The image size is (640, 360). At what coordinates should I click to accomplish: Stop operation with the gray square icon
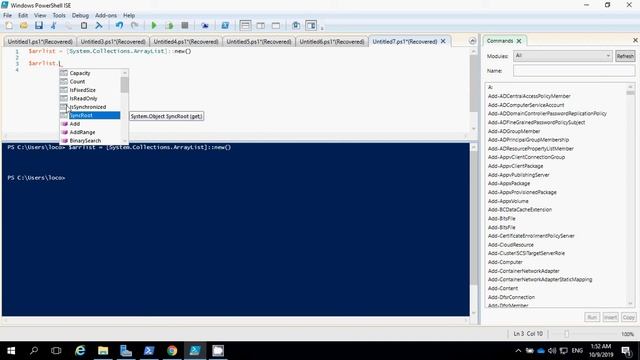pyautogui.click(x=185, y=25)
